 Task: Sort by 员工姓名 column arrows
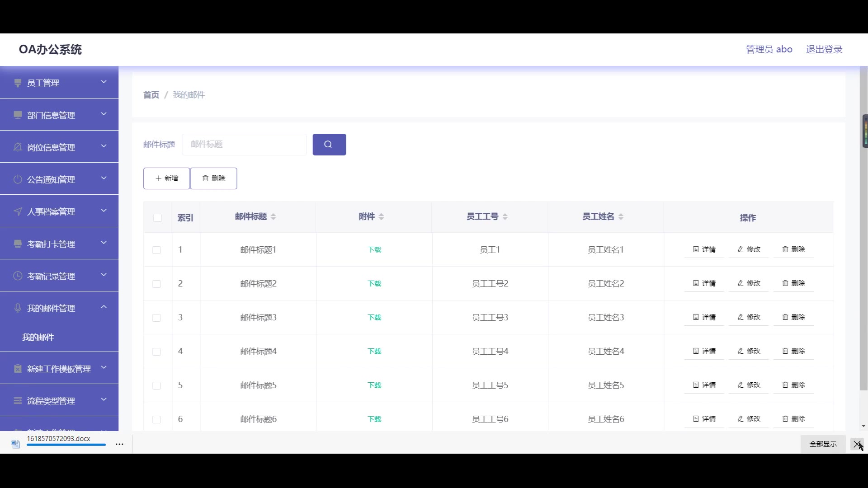click(x=621, y=217)
